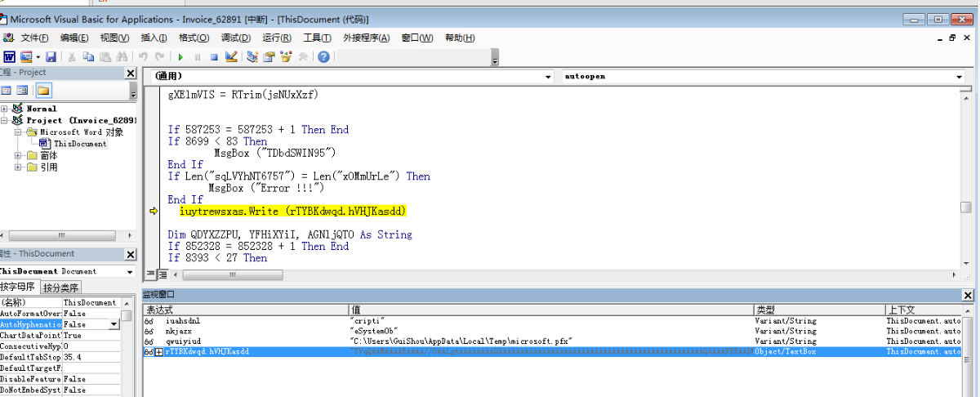Image resolution: width=980 pixels, height=397 pixels.
Task: Select the ChartDataPoint property row
Action: 60,336
